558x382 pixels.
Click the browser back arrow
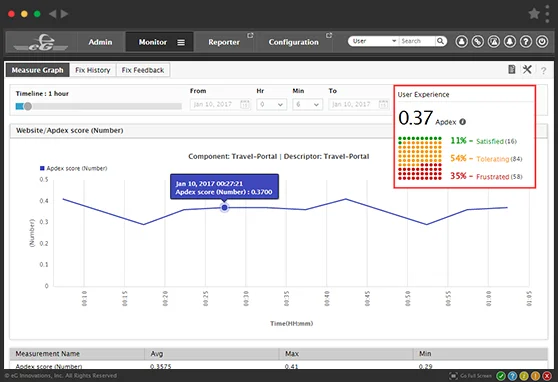click(x=53, y=14)
